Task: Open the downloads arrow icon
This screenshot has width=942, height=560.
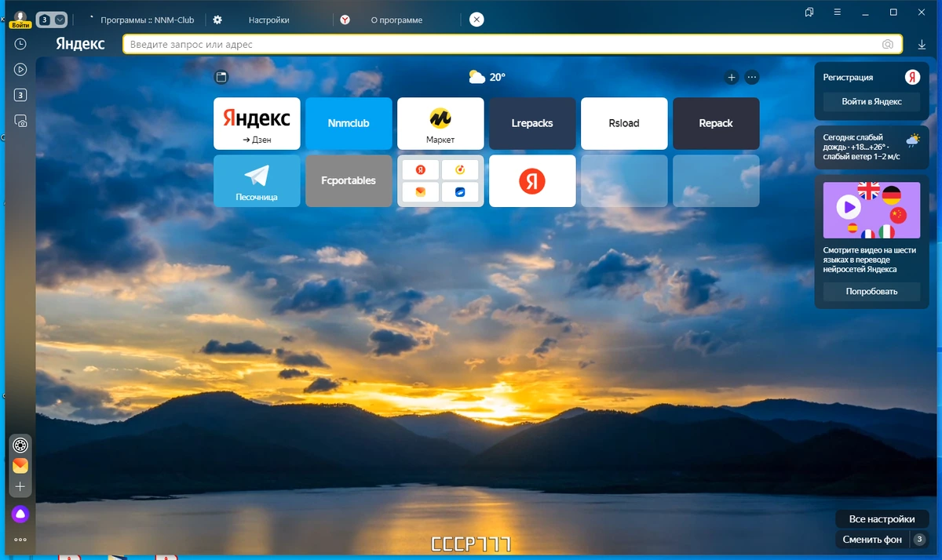Action: [922, 45]
